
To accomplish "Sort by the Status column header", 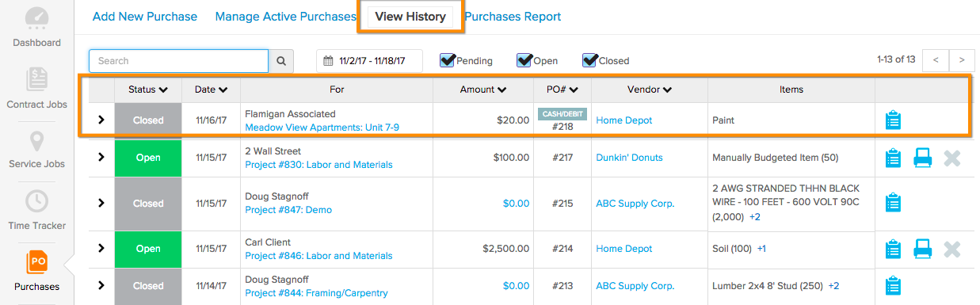I will [x=148, y=90].
